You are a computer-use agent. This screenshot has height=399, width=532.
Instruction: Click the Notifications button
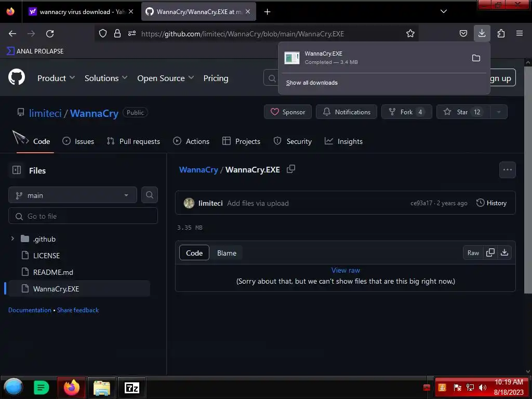(347, 112)
